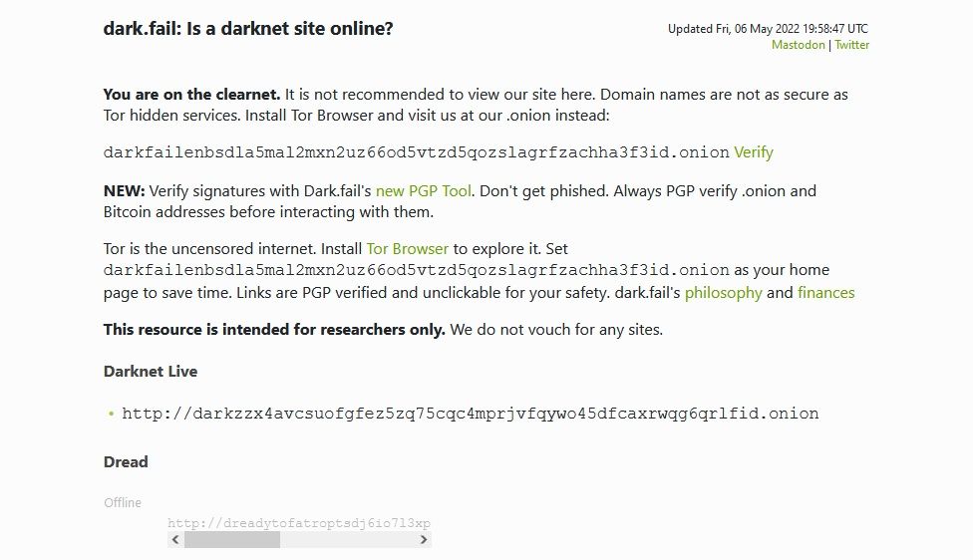973x560 pixels.
Task: Click the faded Dread onion URL
Action: tap(298, 523)
